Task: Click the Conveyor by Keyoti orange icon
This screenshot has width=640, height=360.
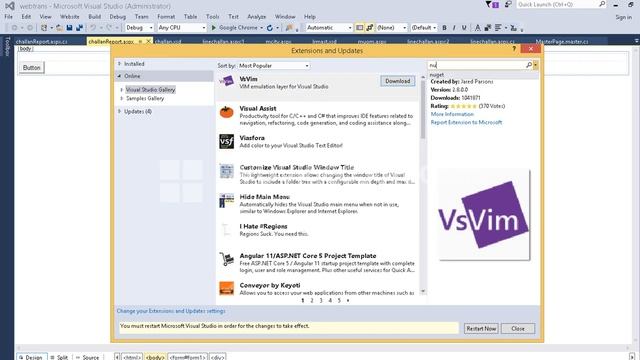Action: (x=227, y=289)
